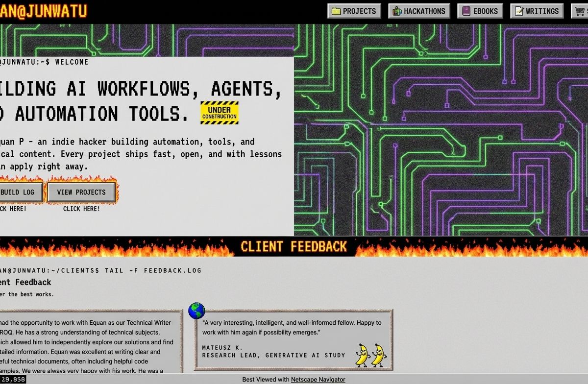Viewport: 588px width, 384px height.
Task: Click the indie hacker intro paragraph
Action: point(141,154)
